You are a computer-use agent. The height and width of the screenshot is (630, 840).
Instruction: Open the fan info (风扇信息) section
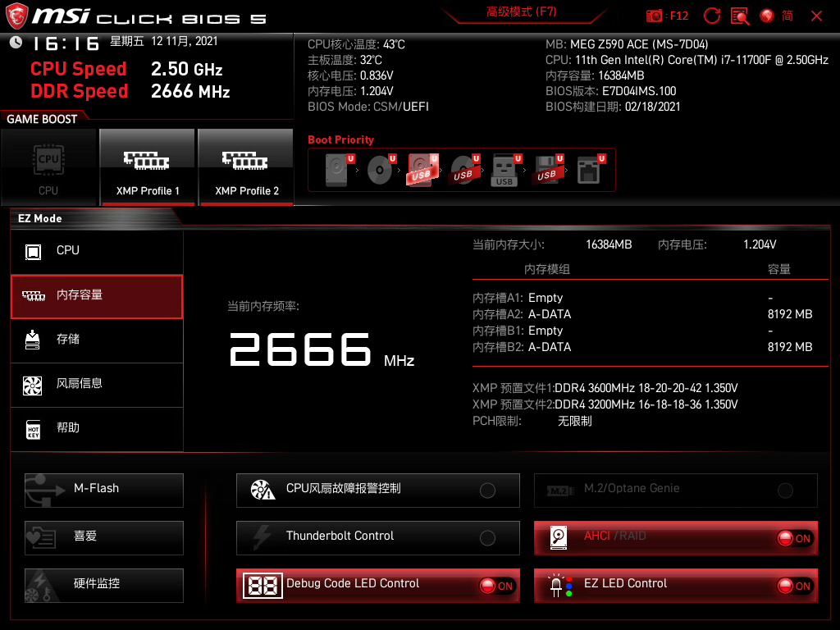pos(97,384)
